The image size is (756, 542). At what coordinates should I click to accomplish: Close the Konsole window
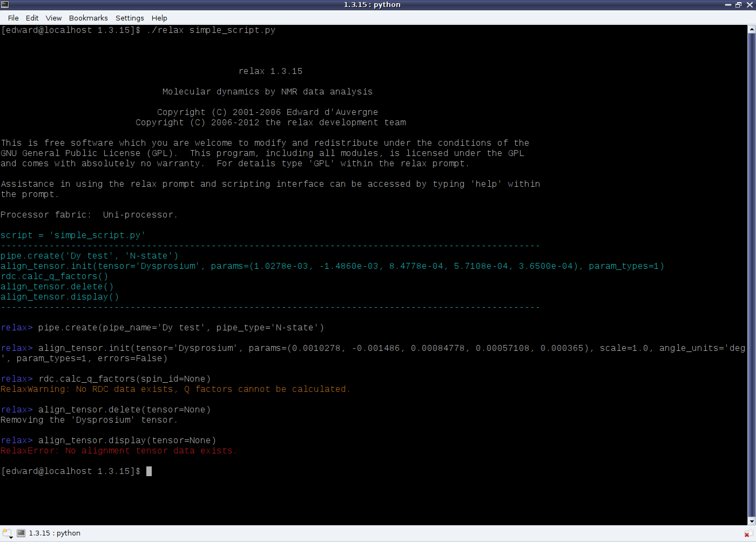(x=750, y=5)
